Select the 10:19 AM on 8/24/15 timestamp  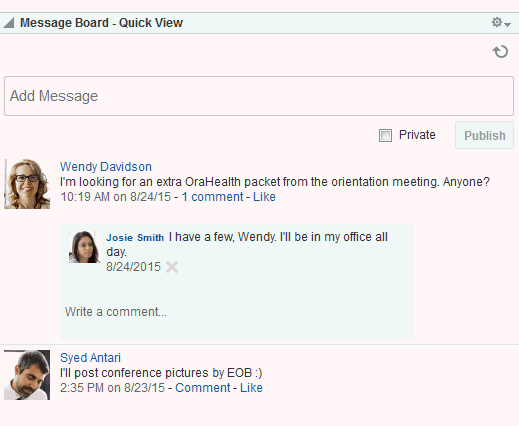[115, 197]
